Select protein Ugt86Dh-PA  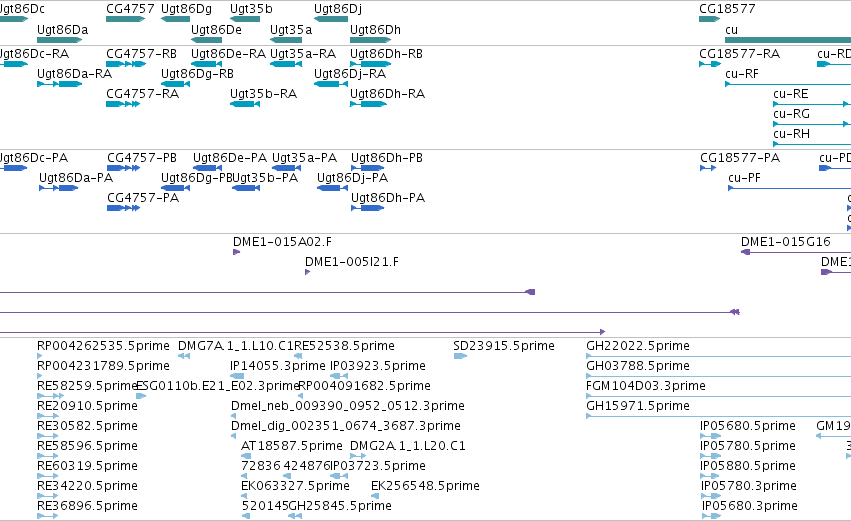tap(388, 198)
